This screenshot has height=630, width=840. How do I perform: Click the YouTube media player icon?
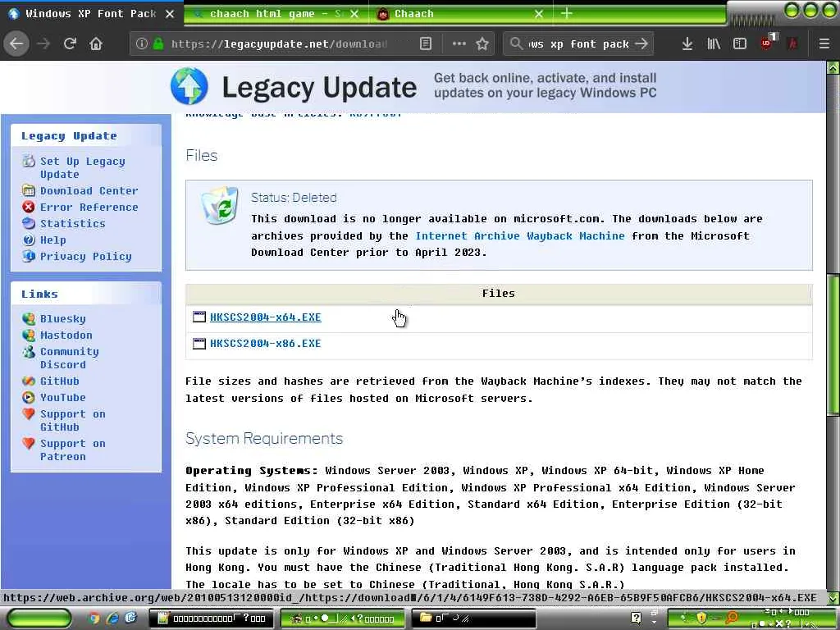(29, 397)
